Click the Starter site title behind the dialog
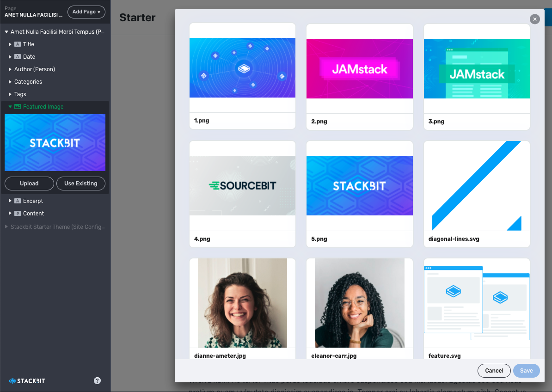The height and width of the screenshot is (392, 552). click(x=137, y=18)
